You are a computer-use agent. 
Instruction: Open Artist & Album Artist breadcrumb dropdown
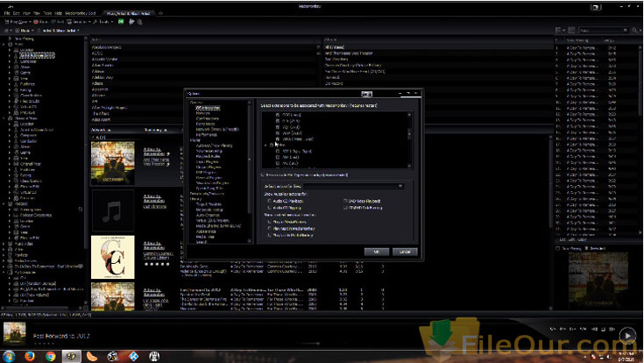pyautogui.click(x=79, y=31)
